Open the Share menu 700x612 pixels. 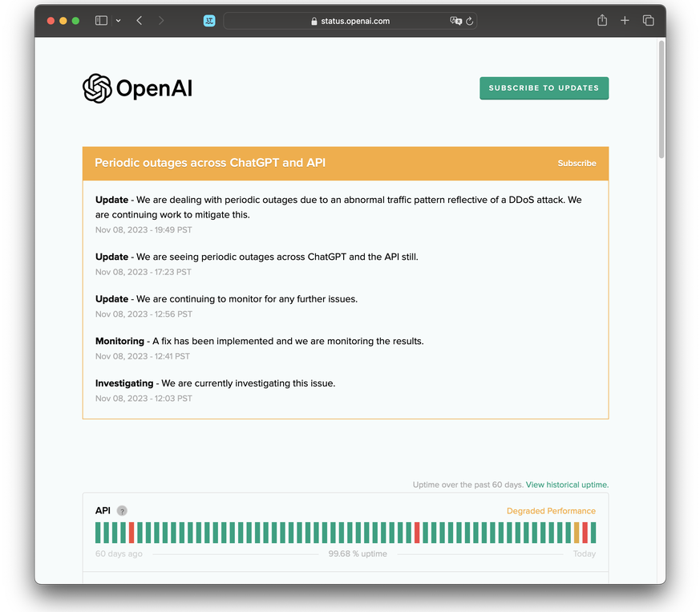pyautogui.click(x=602, y=21)
